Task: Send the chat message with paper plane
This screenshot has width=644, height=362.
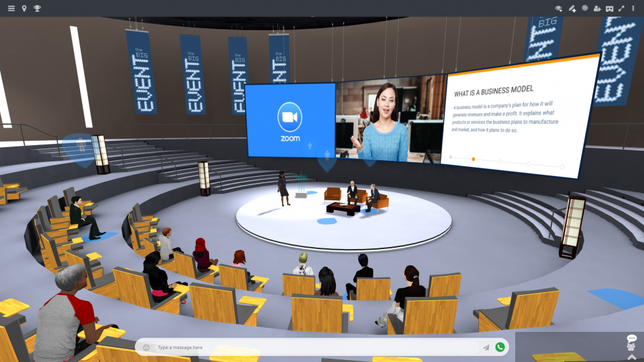Action: pos(486,348)
